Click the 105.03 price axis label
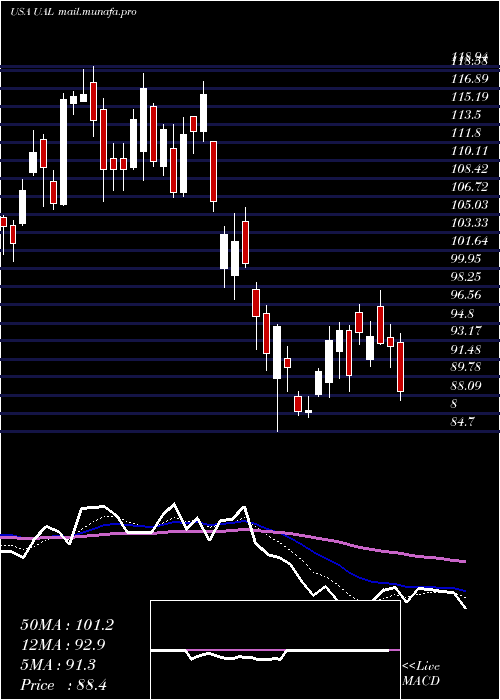Screen dimensions: 500x700 click(x=469, y=205)
